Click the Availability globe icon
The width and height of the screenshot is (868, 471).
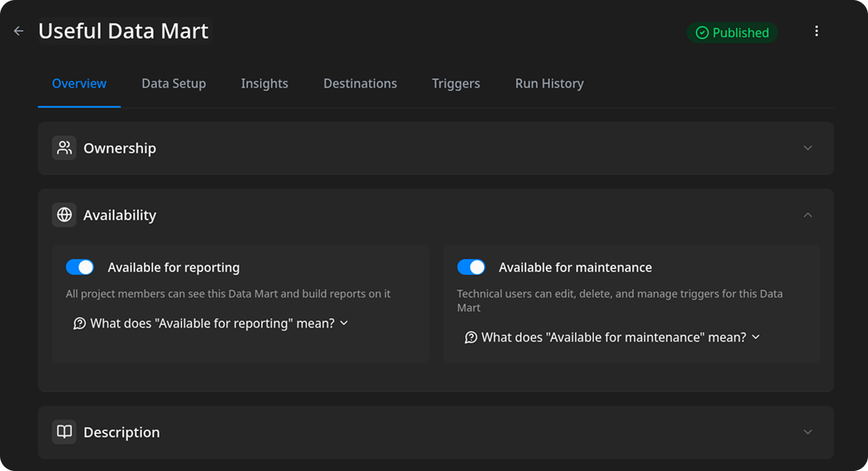[64, 215]
